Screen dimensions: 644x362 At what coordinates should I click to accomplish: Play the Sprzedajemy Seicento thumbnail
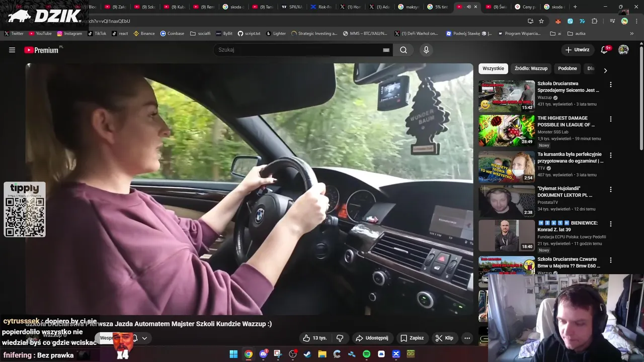click(x=507, y=96)
